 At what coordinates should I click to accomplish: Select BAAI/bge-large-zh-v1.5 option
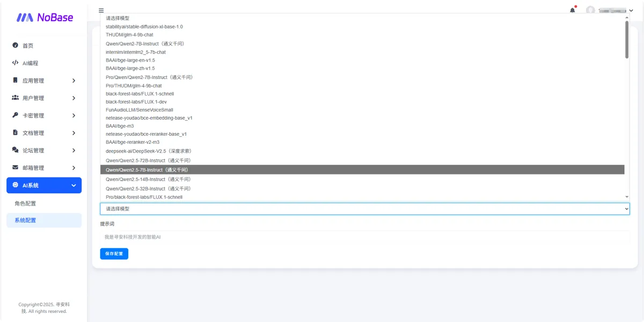[x=362, y=68]
